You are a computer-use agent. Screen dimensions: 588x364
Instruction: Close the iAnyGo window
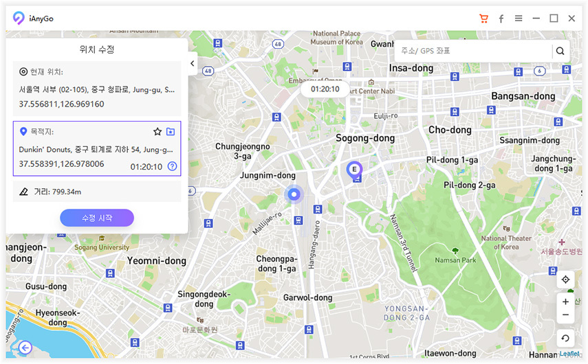571,19
